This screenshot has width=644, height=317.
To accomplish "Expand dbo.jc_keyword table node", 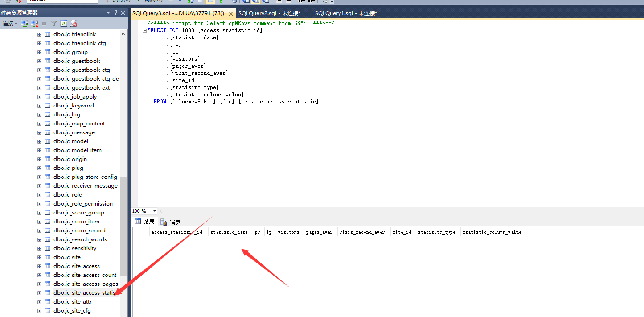I will [39, 106].
